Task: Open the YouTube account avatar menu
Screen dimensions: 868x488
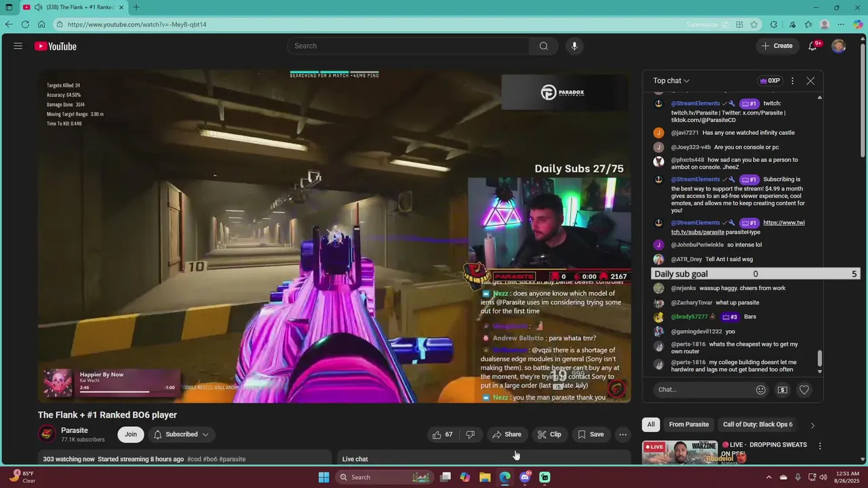Action: 839,46
